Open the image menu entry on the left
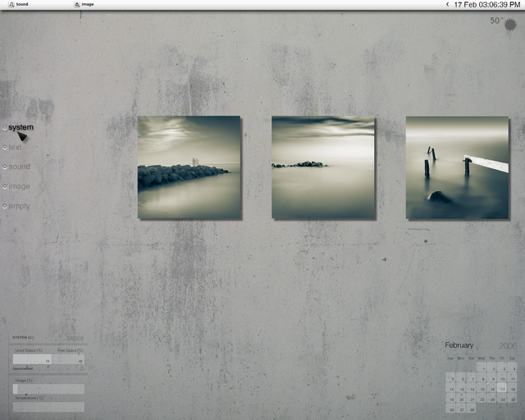This screenshot has height=420, width=525. click(19, 186)
